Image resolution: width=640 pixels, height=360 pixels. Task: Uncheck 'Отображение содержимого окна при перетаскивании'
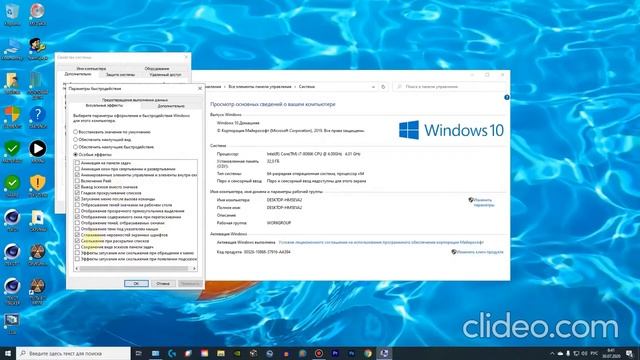77,217
